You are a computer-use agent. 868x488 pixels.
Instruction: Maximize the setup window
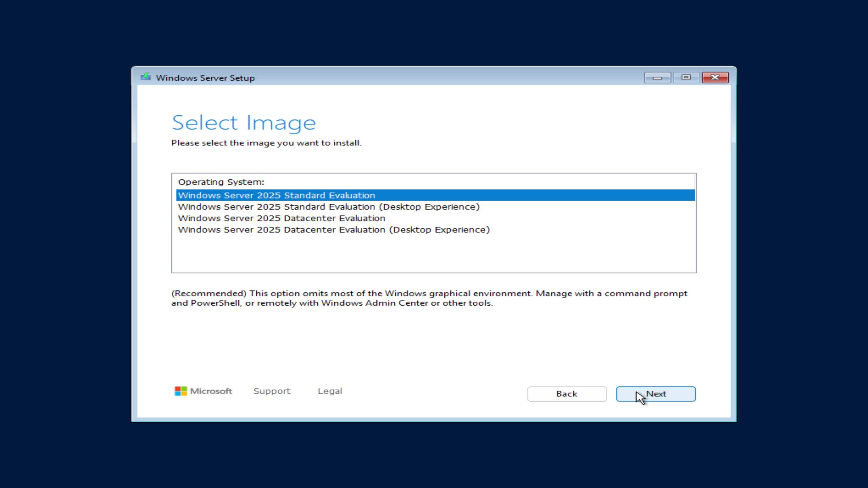[686, 78]
